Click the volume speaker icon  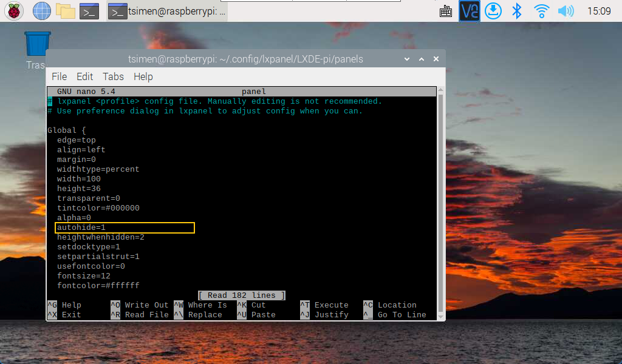tap(566, 11)
